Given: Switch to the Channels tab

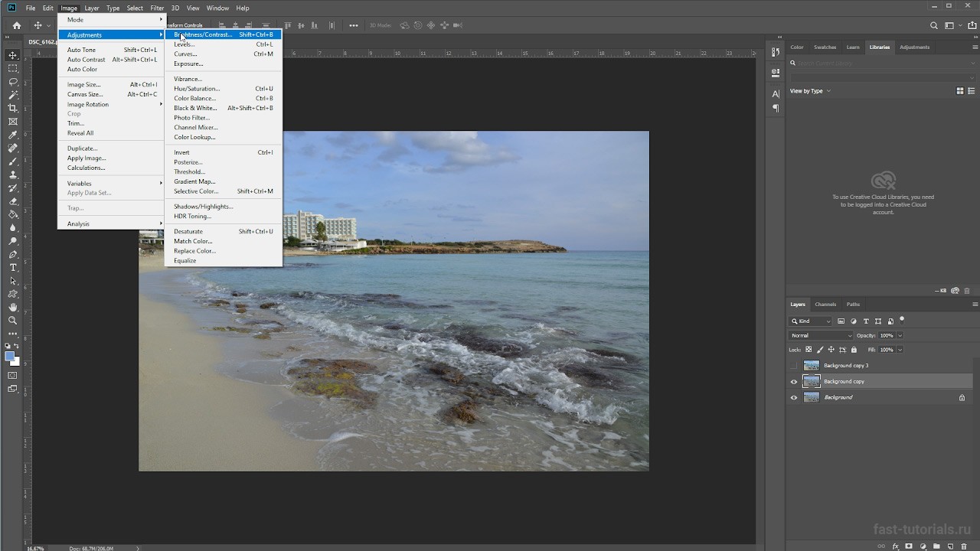Looking at the screenshot, I should [825, 305].
